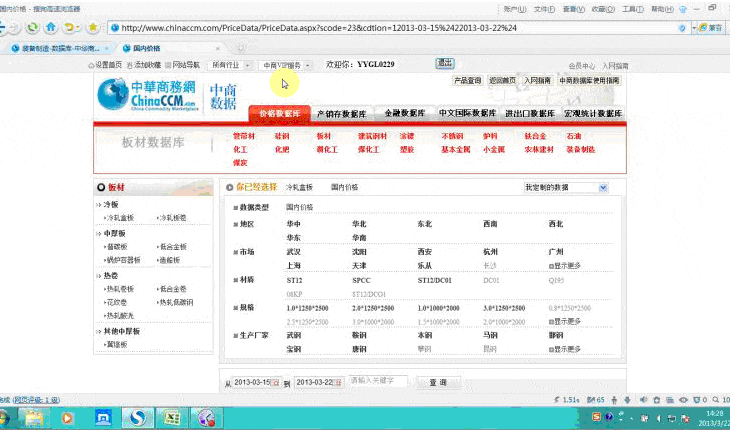Image resolution: width=730 pixels, height=431 pixels.
Task: Select the 国内价格 browser tab
Action: click(148, 47)
